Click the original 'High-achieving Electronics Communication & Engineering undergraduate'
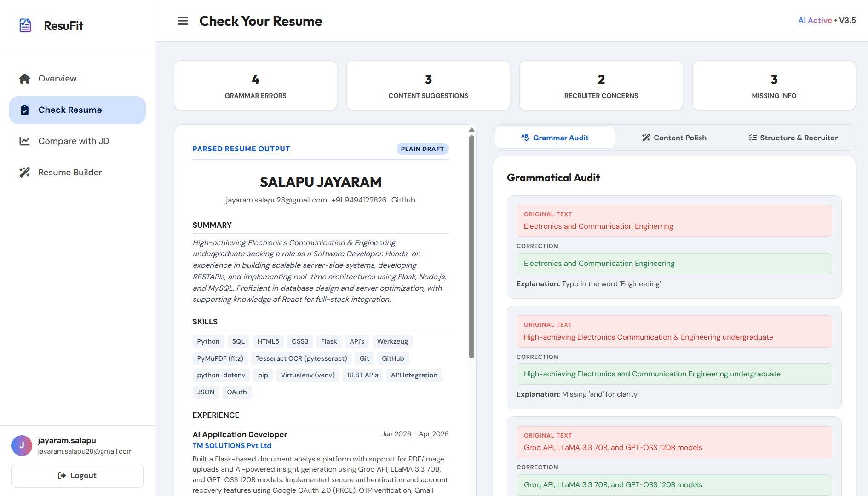This screenshot has width=868, height=496. (x=648, y=337)
